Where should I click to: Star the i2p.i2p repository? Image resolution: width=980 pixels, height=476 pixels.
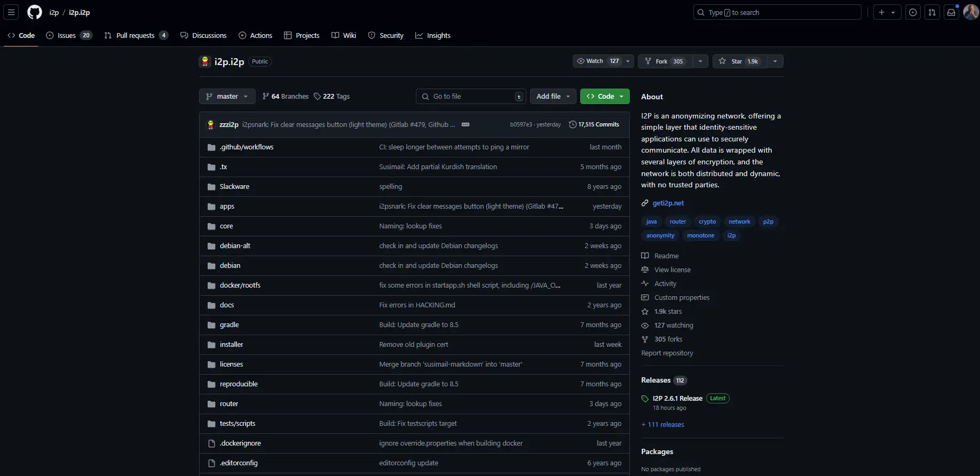(739, 61)
